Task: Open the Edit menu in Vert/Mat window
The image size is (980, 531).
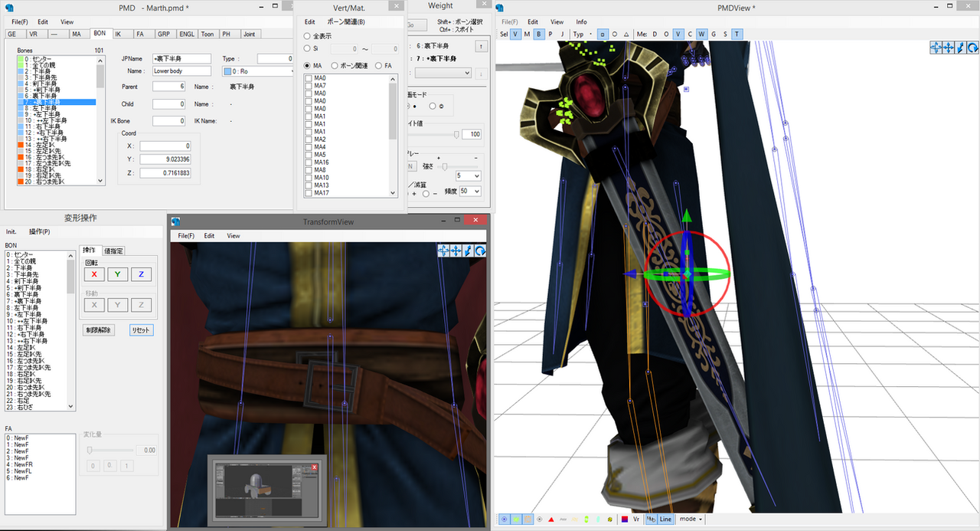Action: pyautogui.click(x=310, y=21)
